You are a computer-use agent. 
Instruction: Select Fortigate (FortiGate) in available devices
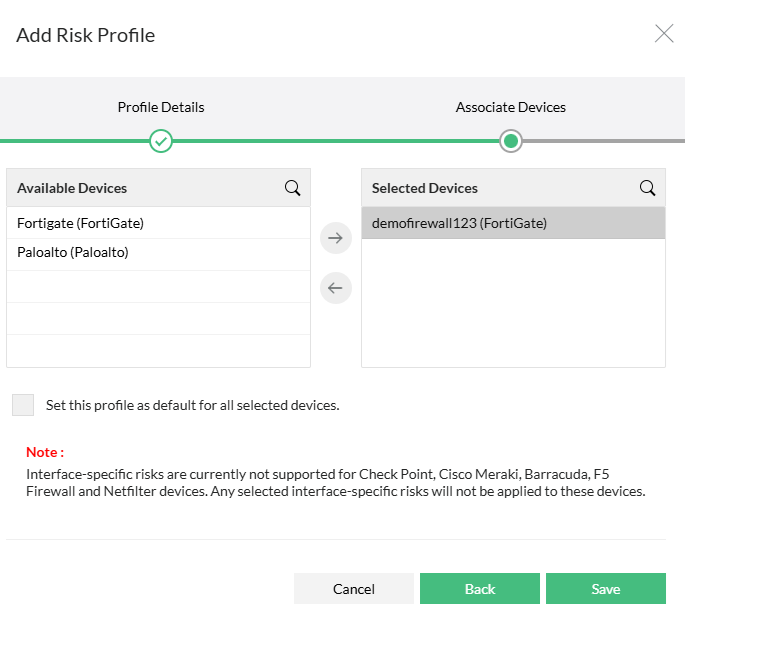[158, 223]
